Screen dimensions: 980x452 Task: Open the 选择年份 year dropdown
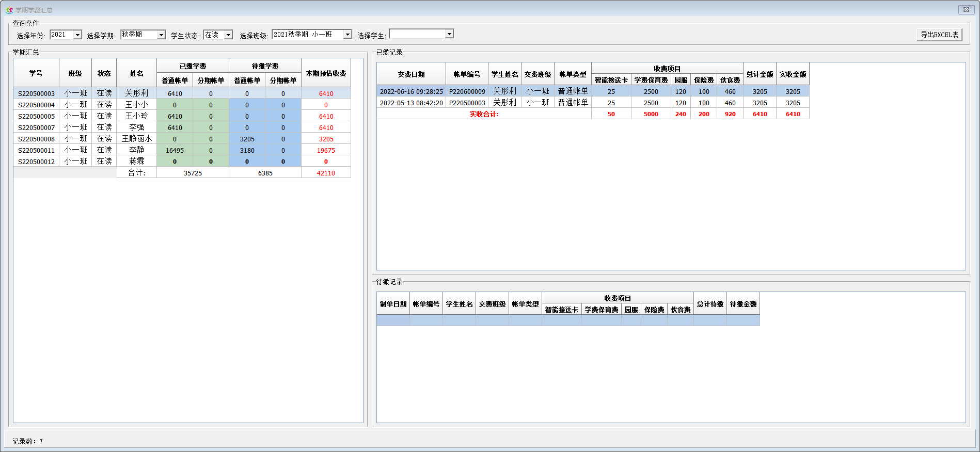pos(77,35)
